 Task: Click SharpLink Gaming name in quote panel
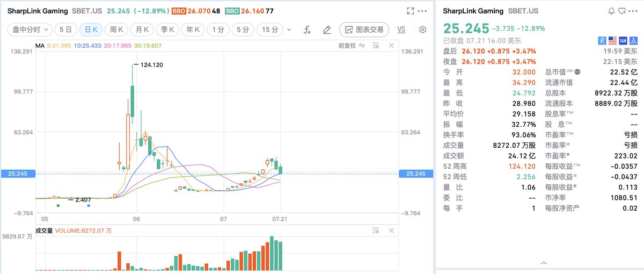(473, 11)
